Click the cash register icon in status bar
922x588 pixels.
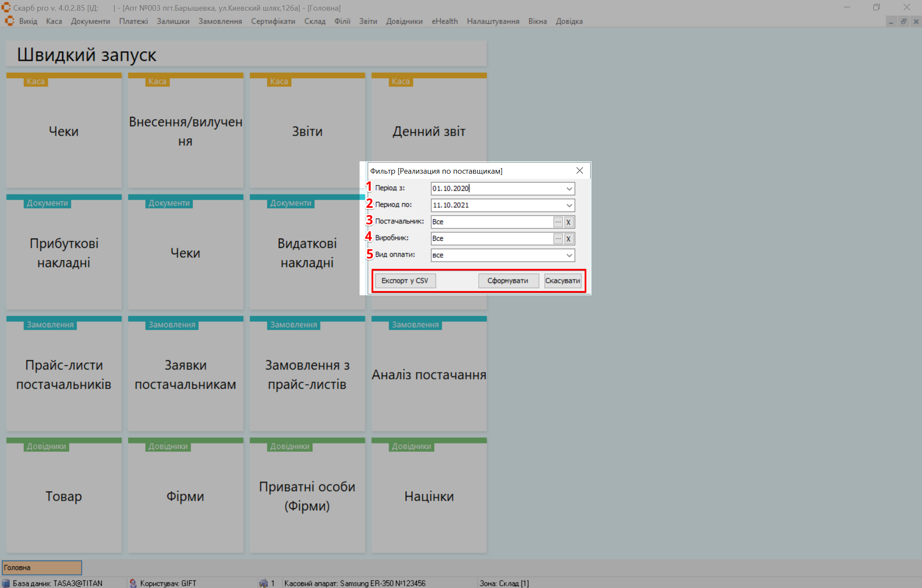[263, 583]
